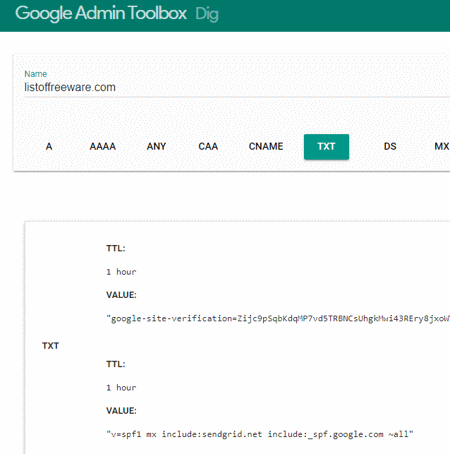Viewport: 450px width, 454px height.
Task: Click the v=spf1 SPF record value
Action: tap(260, 434)
